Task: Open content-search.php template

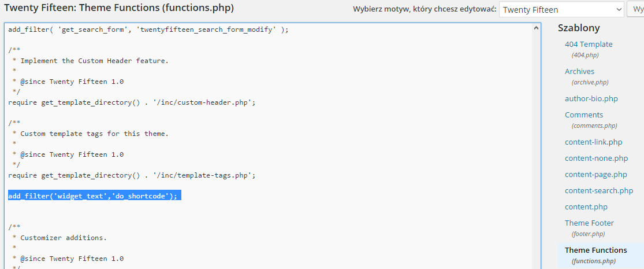Action: pos(599,190)
